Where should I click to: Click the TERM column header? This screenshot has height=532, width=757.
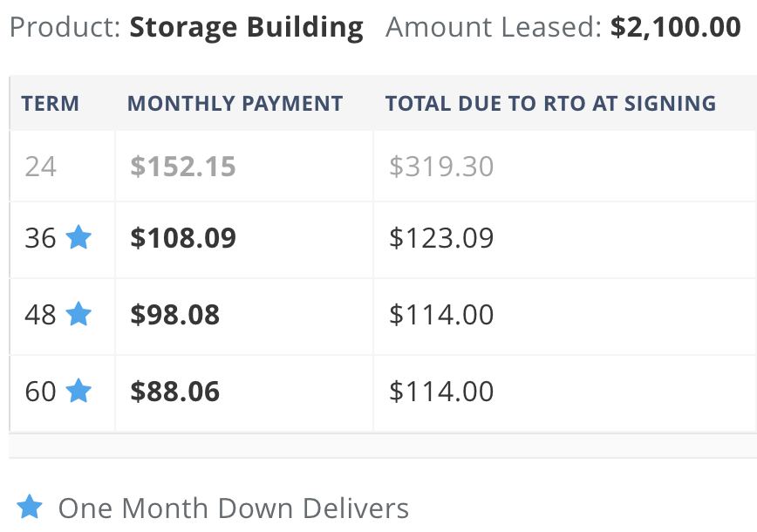(x=51, y=104)
